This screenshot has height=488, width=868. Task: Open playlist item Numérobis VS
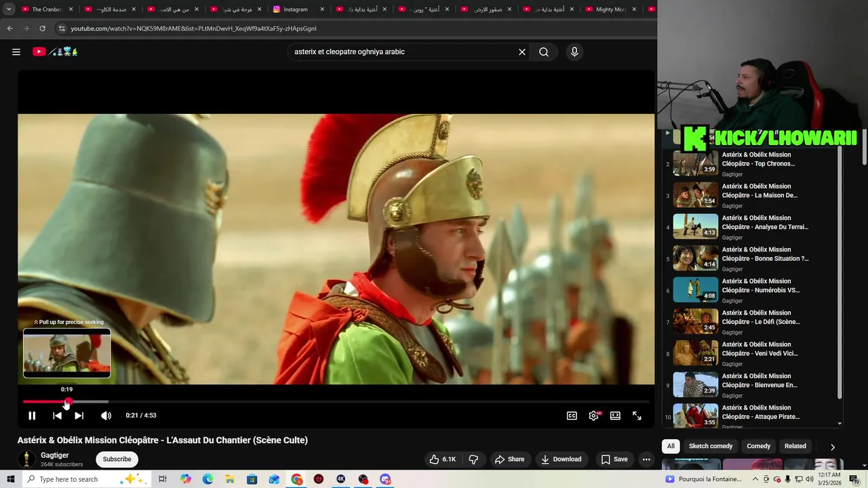(751, 290)
